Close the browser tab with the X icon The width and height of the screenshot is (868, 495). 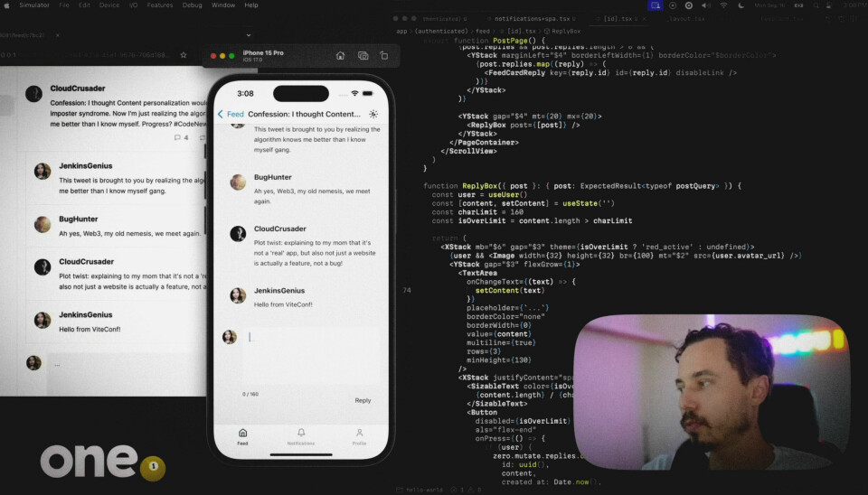pyautogui.click(x=58, y=35)
